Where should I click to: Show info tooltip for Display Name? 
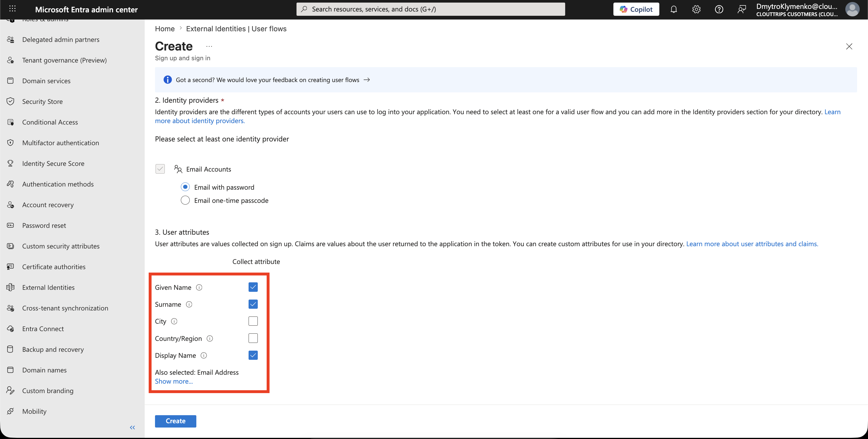pos(204,356)
